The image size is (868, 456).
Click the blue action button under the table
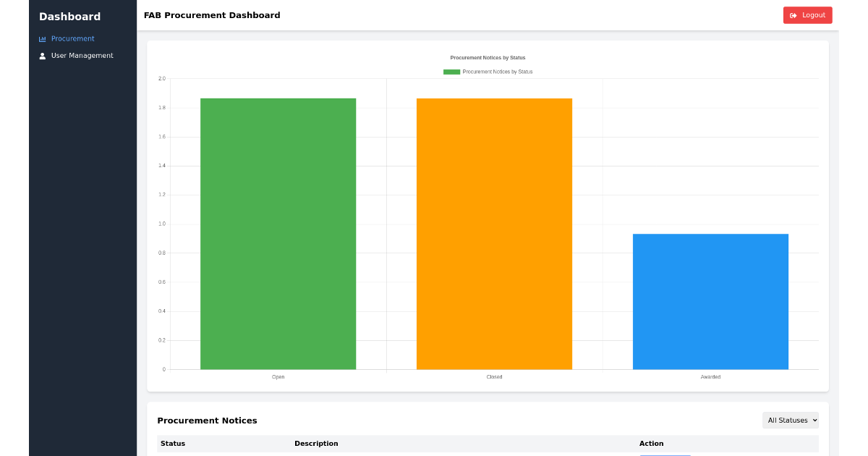point(665,455)
